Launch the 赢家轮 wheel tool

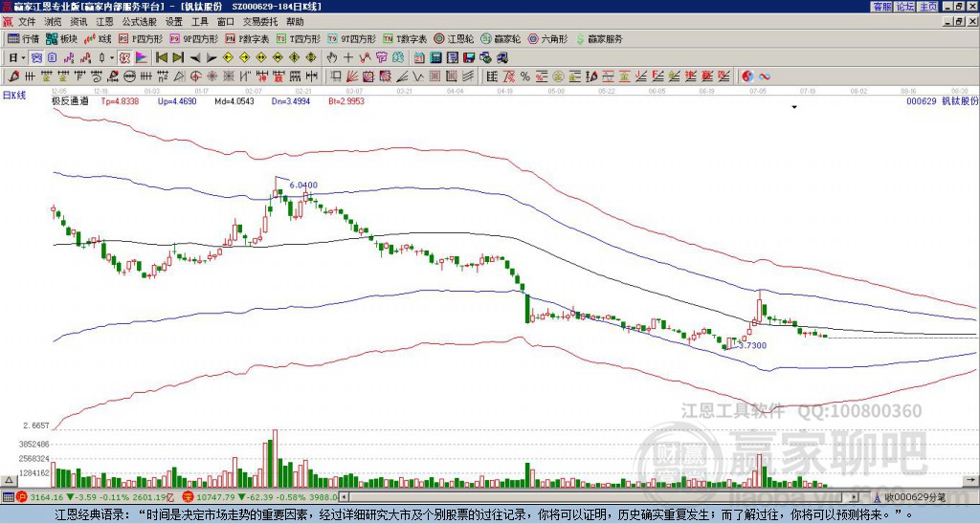coord(501,38)
